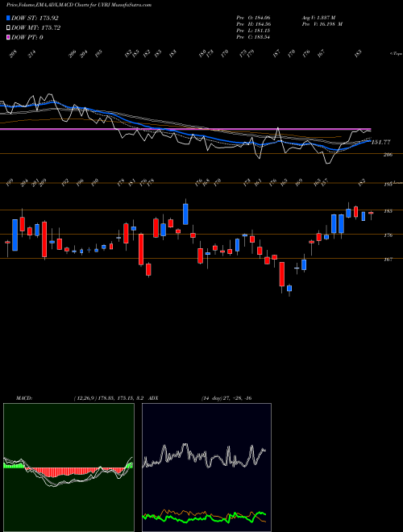Click the 185 price axis label
The width and height of the screenshot is (403, 532).
coord(388,211)
